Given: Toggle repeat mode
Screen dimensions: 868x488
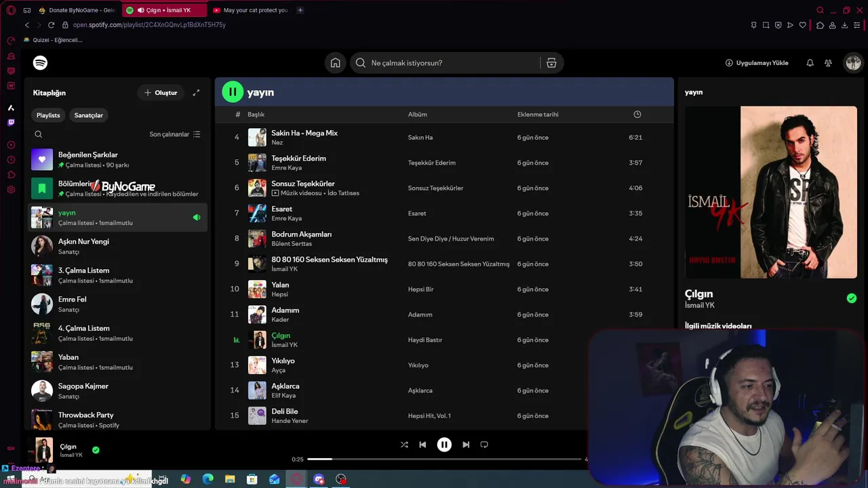Looking at the screenshot, I should point(484,445).
